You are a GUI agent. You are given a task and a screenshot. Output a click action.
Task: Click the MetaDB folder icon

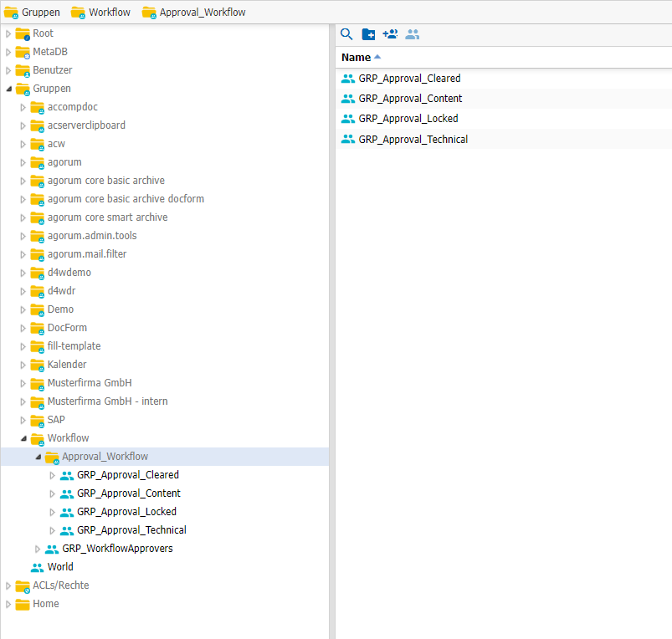tap(23, 52)
